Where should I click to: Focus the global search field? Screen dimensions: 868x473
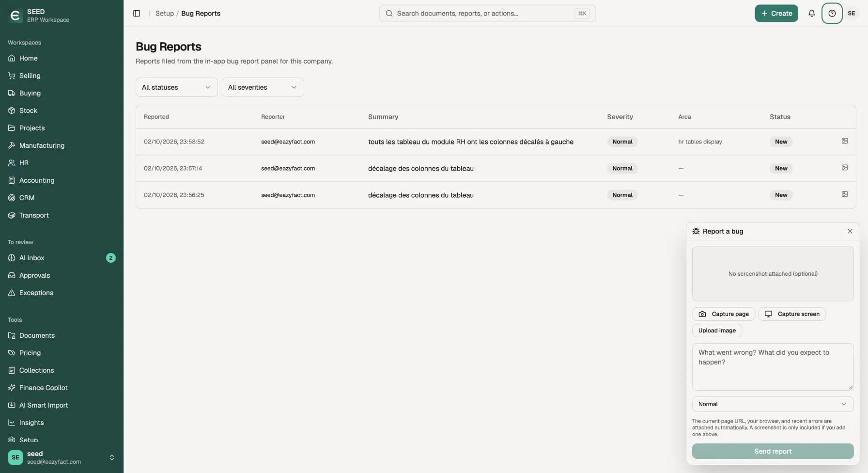tap(487, 14)
